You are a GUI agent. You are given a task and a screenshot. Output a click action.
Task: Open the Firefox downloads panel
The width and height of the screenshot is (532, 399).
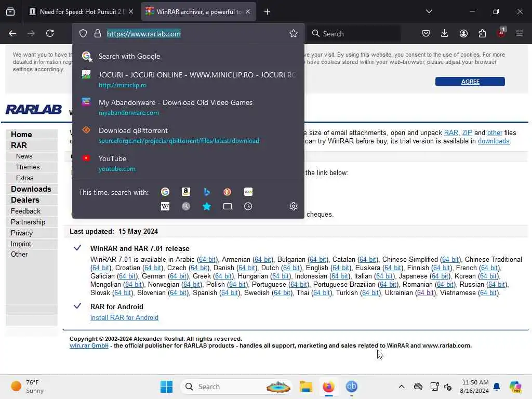coord(445,33)
